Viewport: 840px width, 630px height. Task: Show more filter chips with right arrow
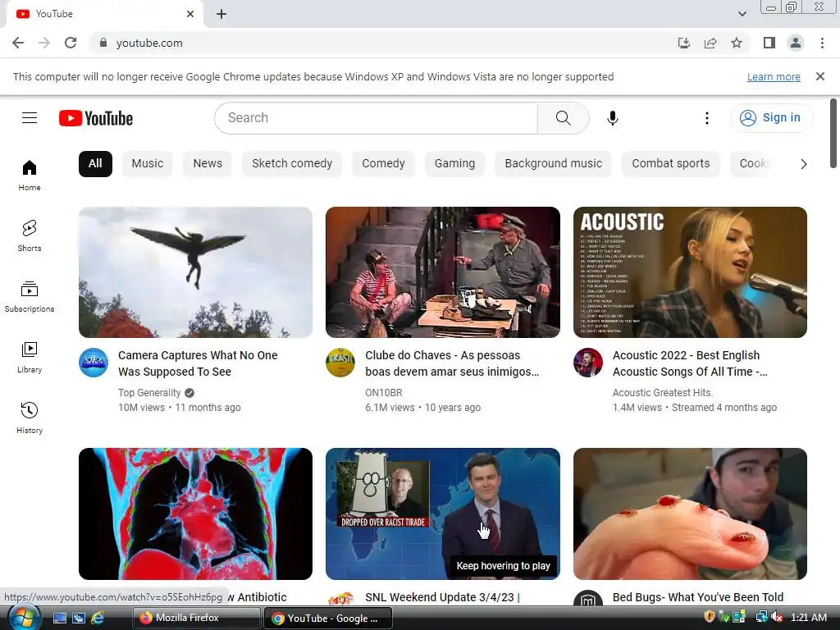pos(804,164)
